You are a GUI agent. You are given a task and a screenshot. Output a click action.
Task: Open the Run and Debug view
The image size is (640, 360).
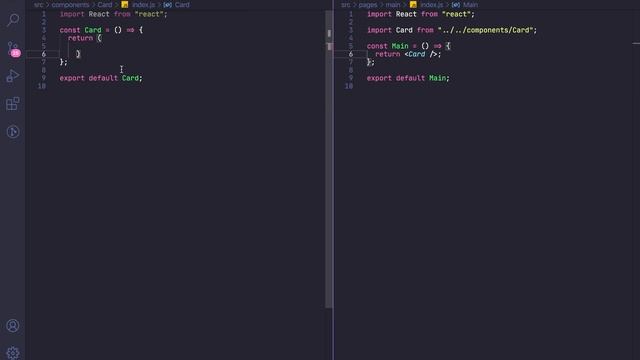tap(13, 76)
